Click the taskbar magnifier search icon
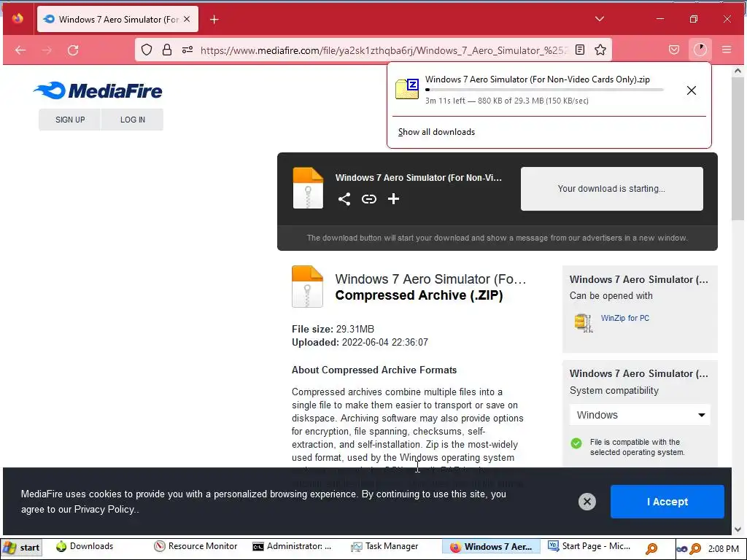Image resolution: width=747 pixels, height=560 pixels. pyautogui.click(x=651, y=548)
